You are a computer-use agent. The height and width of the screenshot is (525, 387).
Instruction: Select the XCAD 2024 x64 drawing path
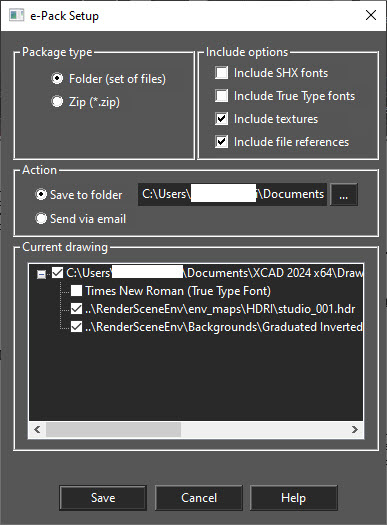tap(214, 273)
